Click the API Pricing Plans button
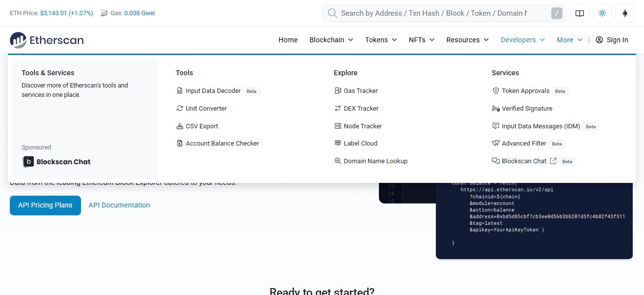Screen dimensions: 644x295 [45, 205]
